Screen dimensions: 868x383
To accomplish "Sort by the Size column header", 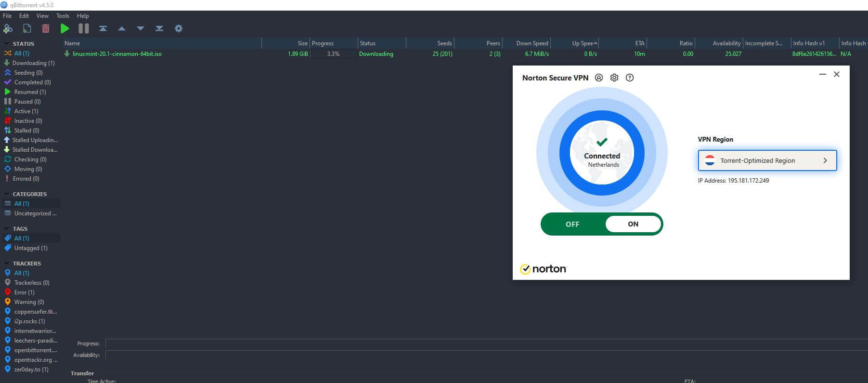I will [x=286, y=43].
